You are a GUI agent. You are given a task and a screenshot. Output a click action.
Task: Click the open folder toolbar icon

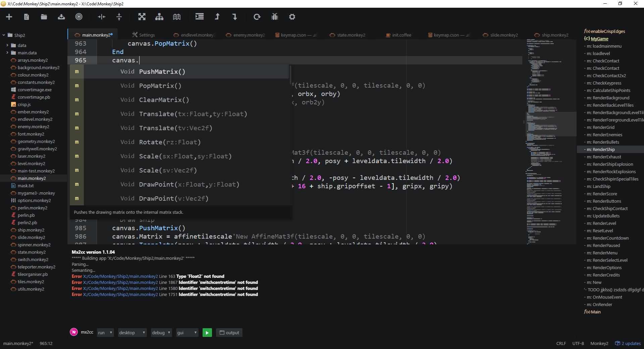tap(44, 17)
